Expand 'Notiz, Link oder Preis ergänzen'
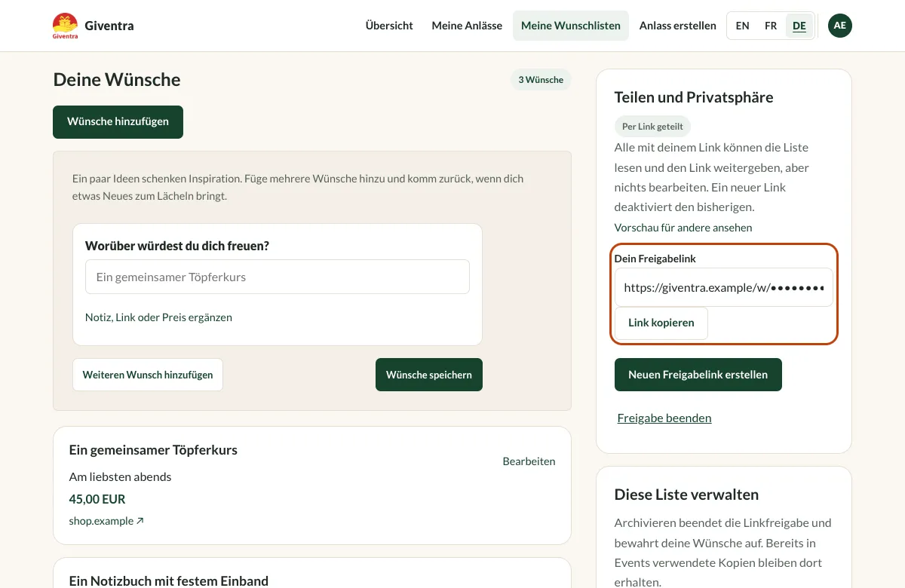This screenshot has width=905, height=588. click(x=158, y=317)
